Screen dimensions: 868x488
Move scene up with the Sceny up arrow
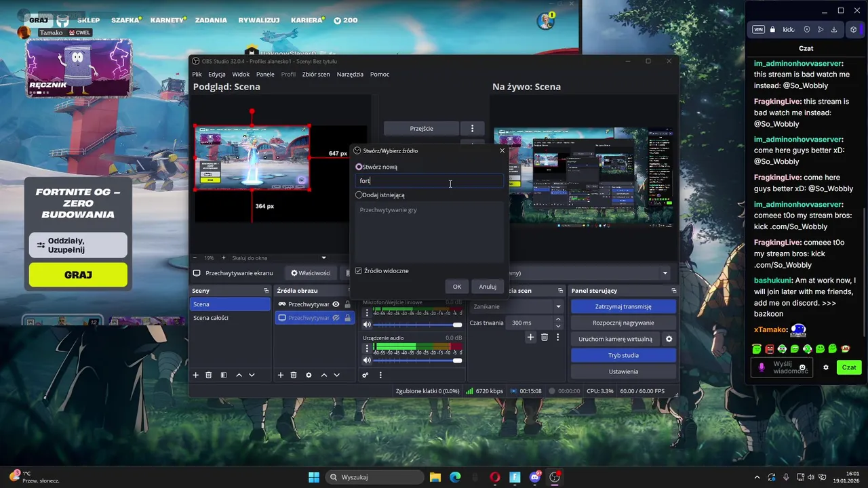pyautogui.click(x=239, y=375)
